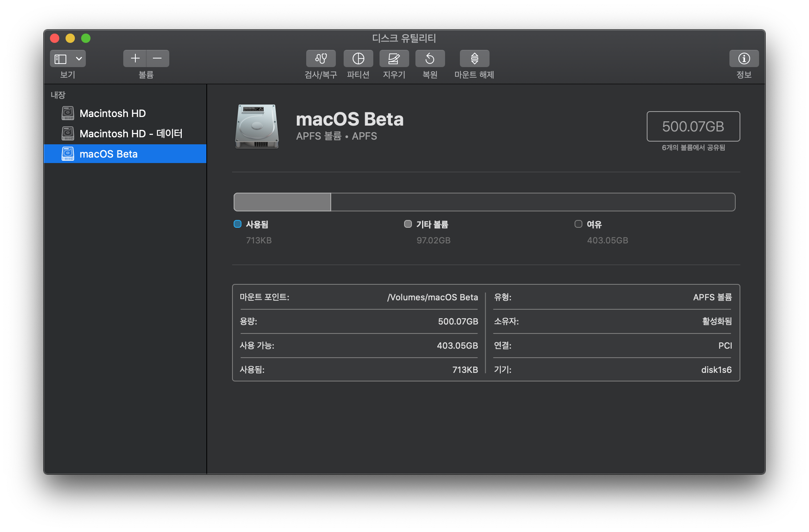The width and height of the screenshot is (809, 532).
Task: Click the 500.07GB capacity box
Action: pos(693,126)
